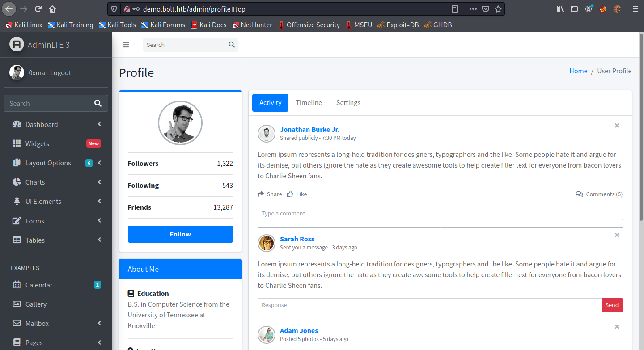Click sidebar search magnifier button
The width and height of the screenshot is (644, 350).
pos(98,103)
